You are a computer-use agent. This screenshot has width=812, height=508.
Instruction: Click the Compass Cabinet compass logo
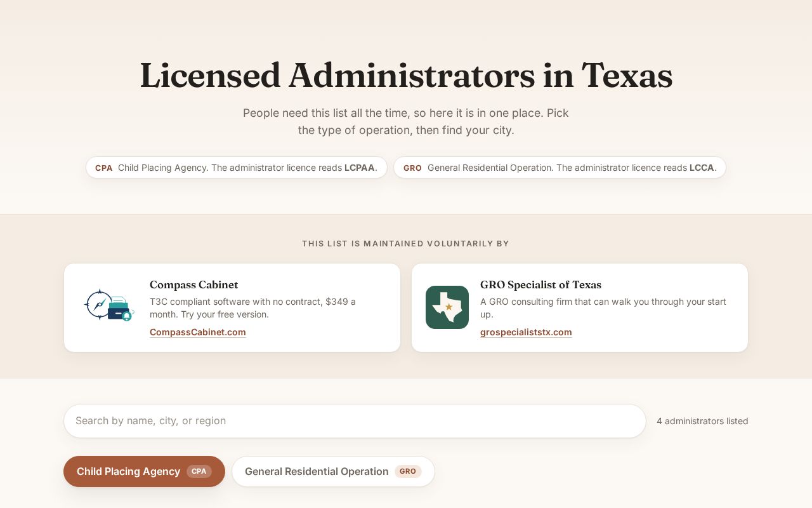108,305
